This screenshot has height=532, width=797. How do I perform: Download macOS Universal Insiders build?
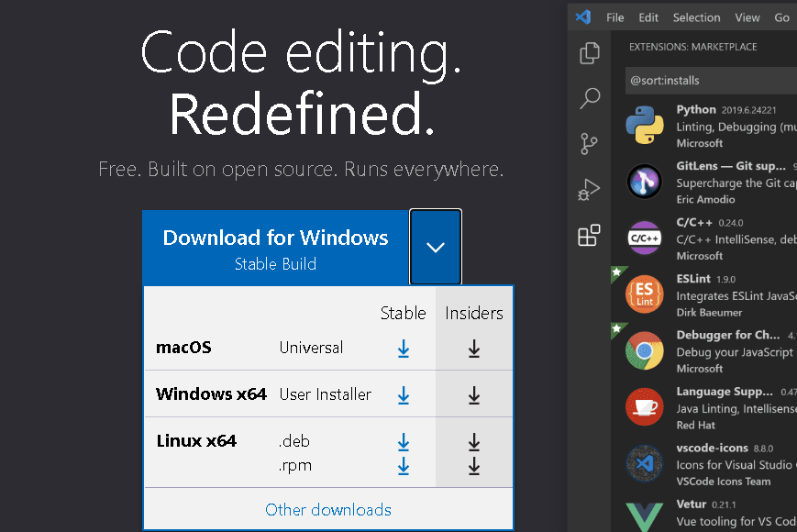[x=474, y=349]
